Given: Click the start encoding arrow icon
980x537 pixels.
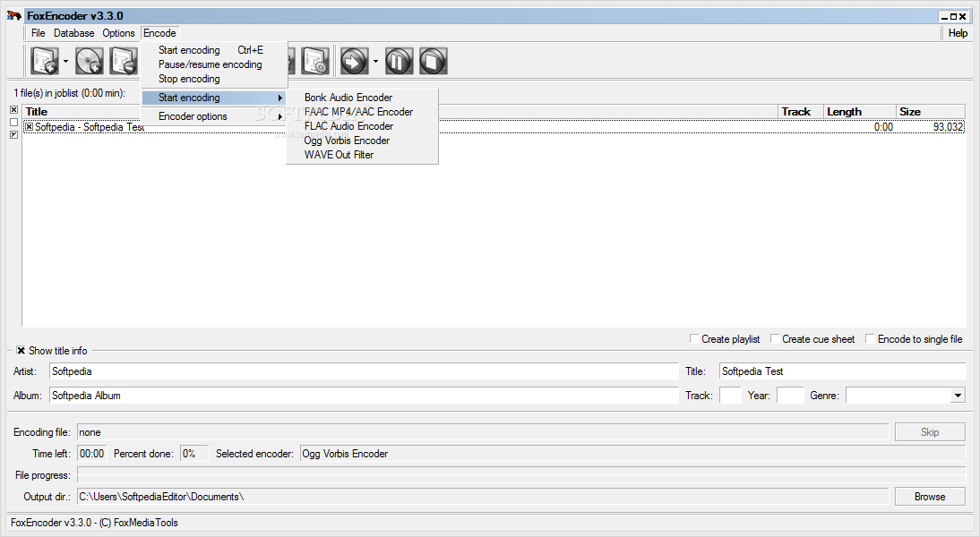Looking at the screenshot, I should point(355,61).
